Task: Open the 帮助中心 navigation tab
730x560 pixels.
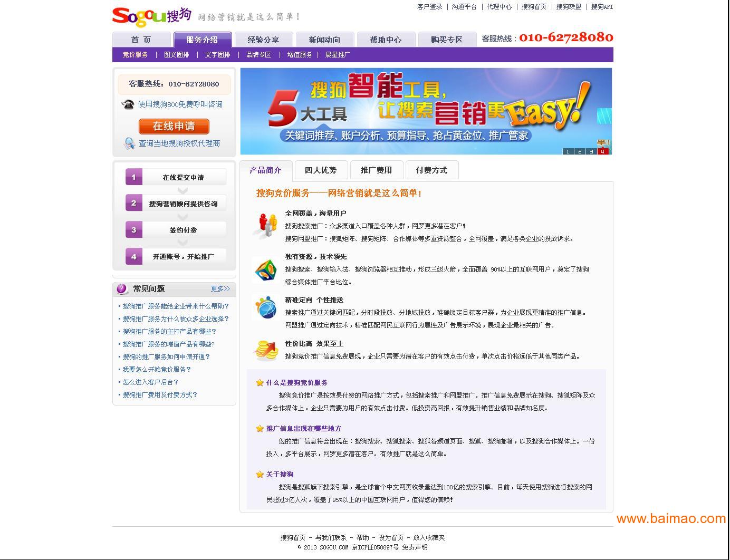Action: point(386,40)
